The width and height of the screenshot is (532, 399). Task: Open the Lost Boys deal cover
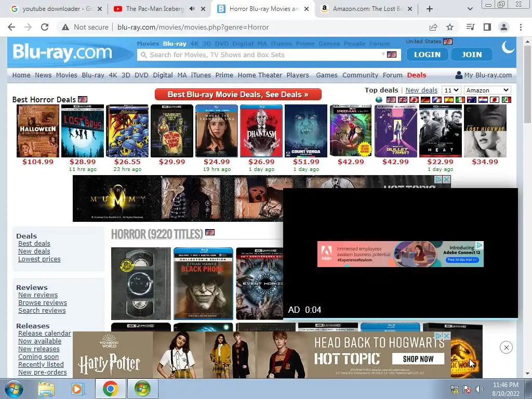pos(83,131)
